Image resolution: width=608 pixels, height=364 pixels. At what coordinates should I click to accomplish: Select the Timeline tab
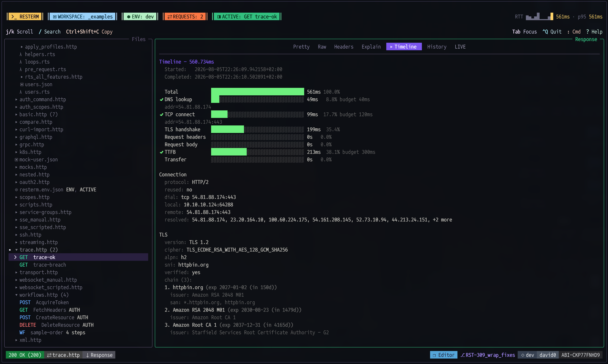(x=404, y=47)
